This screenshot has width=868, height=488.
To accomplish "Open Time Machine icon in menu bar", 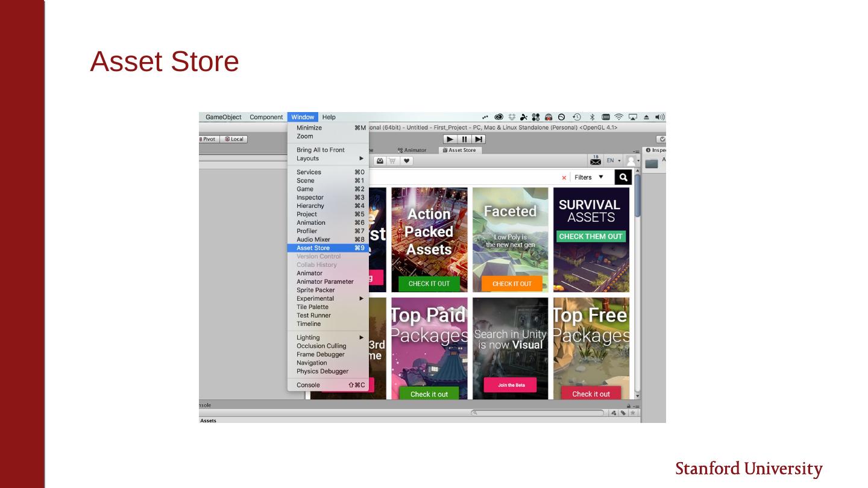I will [577, 117].
